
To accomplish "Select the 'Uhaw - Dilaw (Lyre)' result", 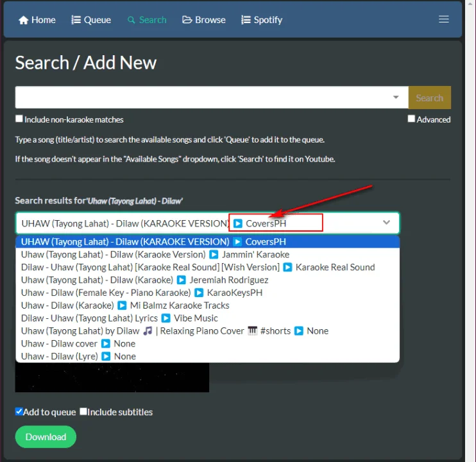I will (x=207, y=356).
